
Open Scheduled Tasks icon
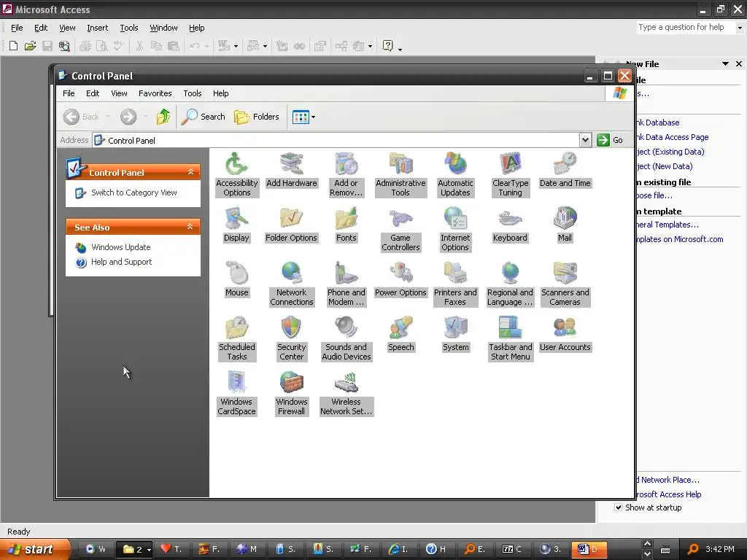tap(237, 338)
